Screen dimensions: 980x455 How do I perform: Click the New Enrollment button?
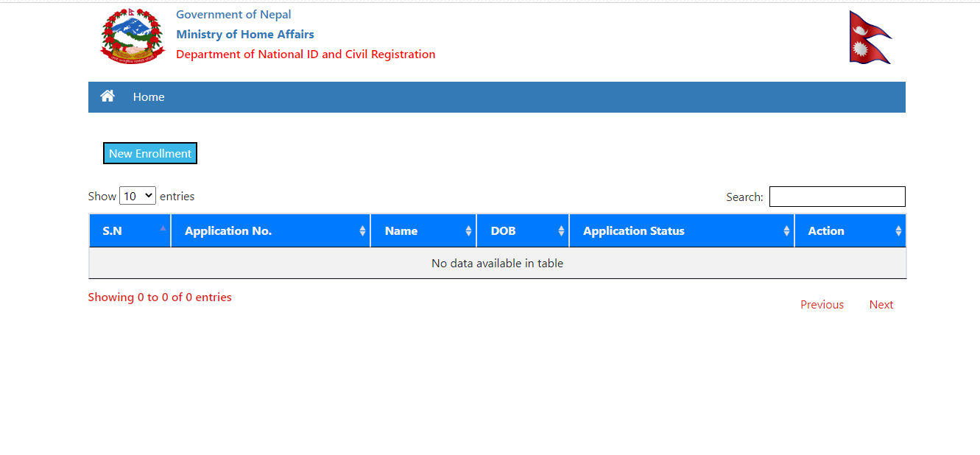pos(149,153)
